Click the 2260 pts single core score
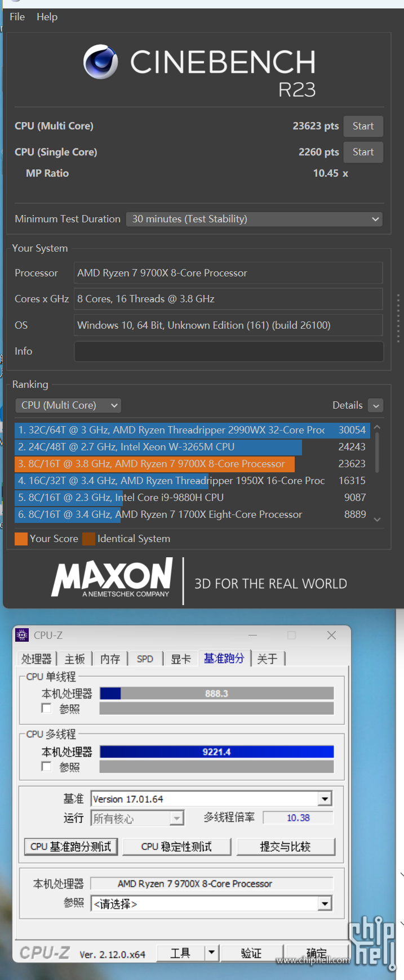The image size is (404, 980). [319, 152]
